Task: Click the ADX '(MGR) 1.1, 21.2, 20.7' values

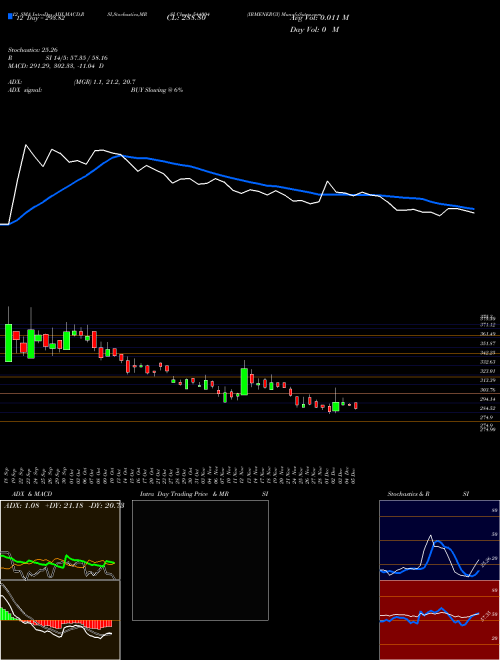Action: 104,82
